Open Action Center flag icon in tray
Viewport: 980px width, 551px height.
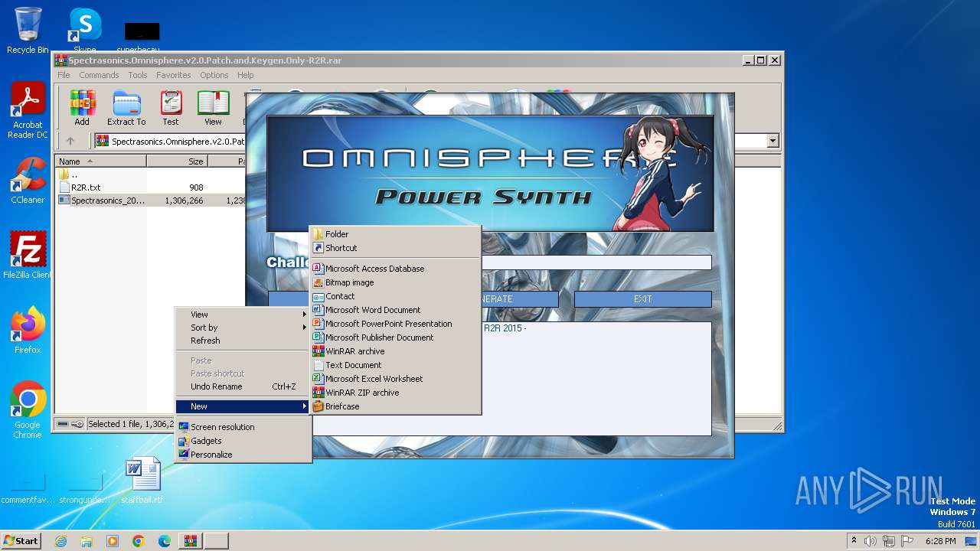[x=907, y=541]
